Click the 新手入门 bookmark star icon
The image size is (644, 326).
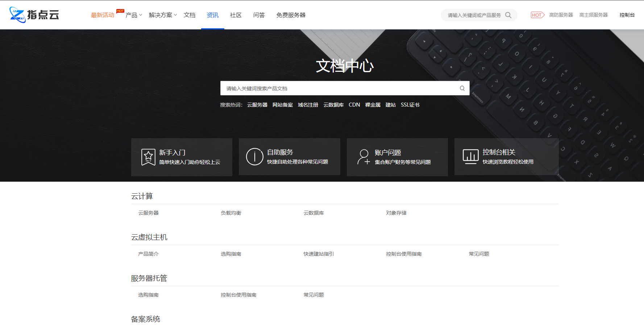(148, 157)
